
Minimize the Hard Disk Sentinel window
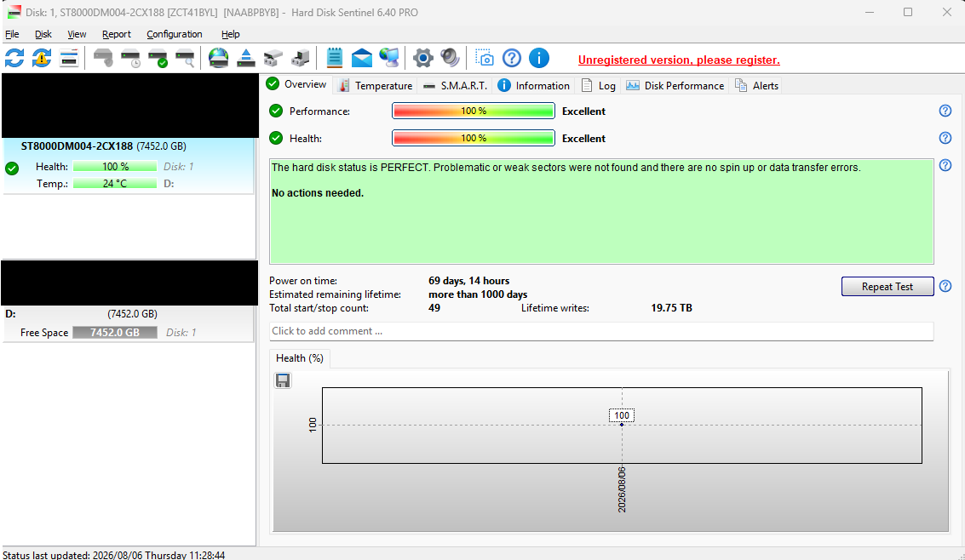[x=870, y=12]
